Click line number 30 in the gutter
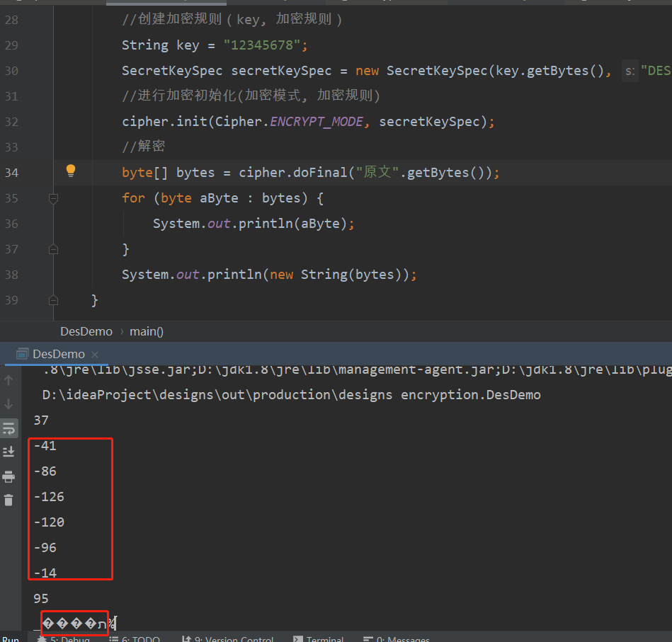The image size is (672, 642). [11, 71]
